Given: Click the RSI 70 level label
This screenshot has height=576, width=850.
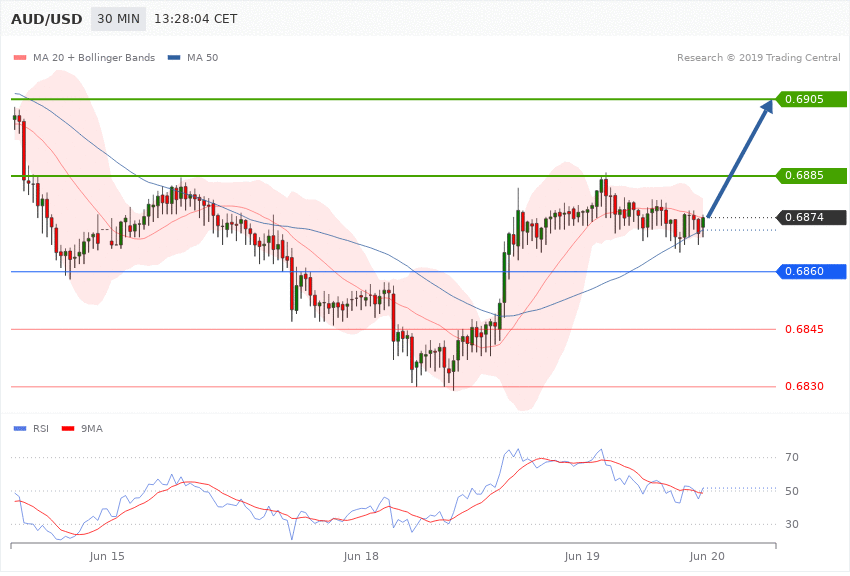Looking at the screenshot, I should (791, 457).
